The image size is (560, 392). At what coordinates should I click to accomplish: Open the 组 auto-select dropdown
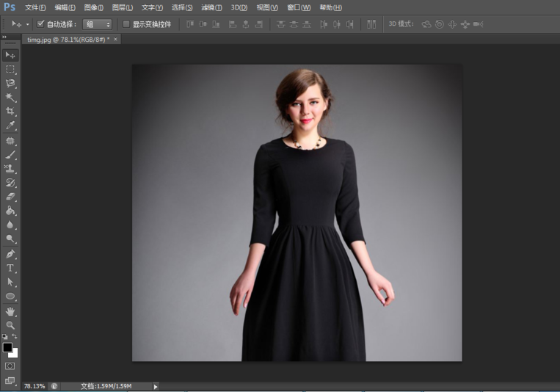click(98, 24)
